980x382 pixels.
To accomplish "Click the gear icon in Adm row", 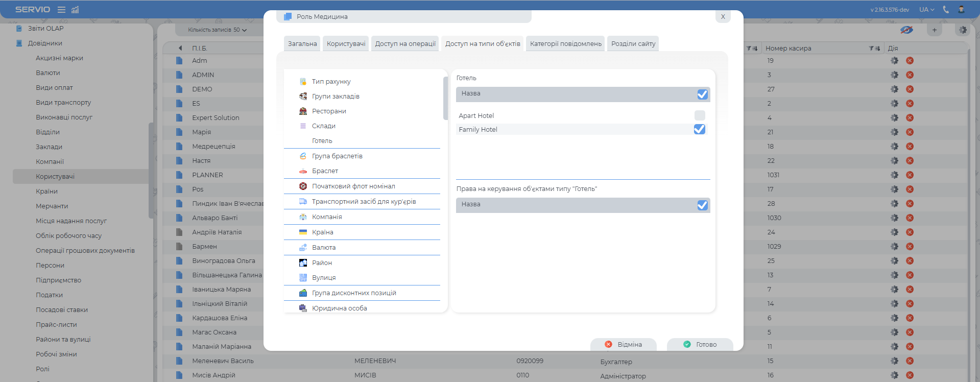I will pos(894,60).
